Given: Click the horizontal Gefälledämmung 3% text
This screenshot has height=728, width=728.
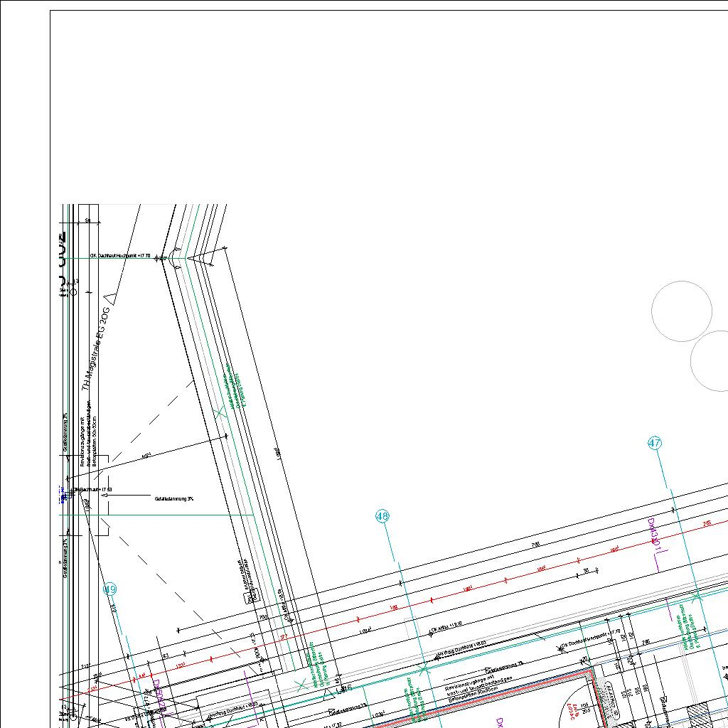Looking at the screenshot, I should click(174, 499).
